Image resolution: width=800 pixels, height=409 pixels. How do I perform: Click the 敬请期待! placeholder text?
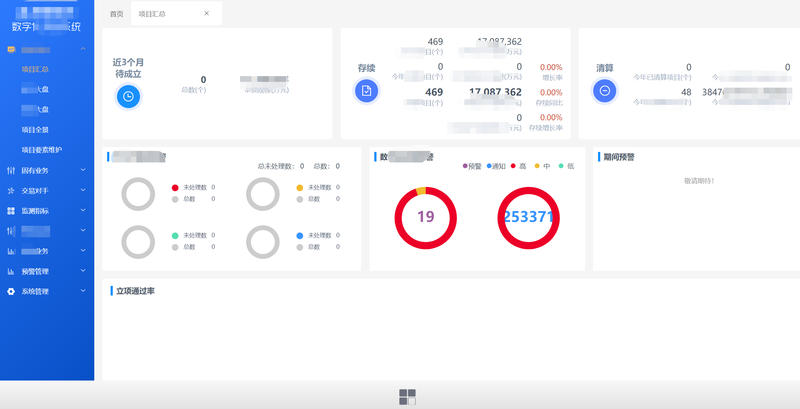coord(699,181)
